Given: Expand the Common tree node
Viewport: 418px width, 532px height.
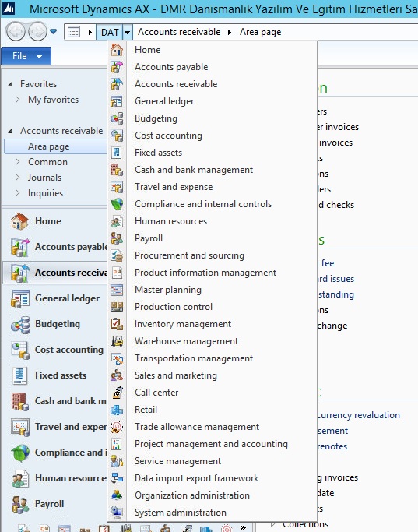Looking at the screenshot, I should click(18, 162).
